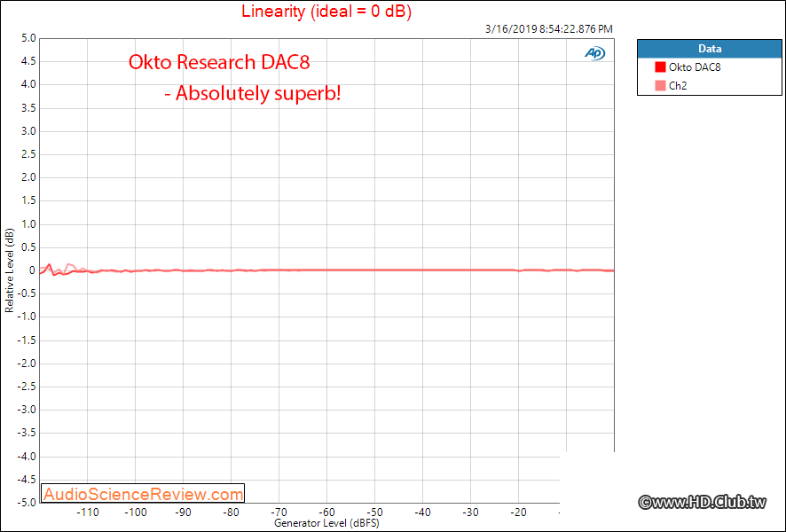Click the 'Okto DAC8' legend label
The image size is (786, 532).
[x=695, y=67]
